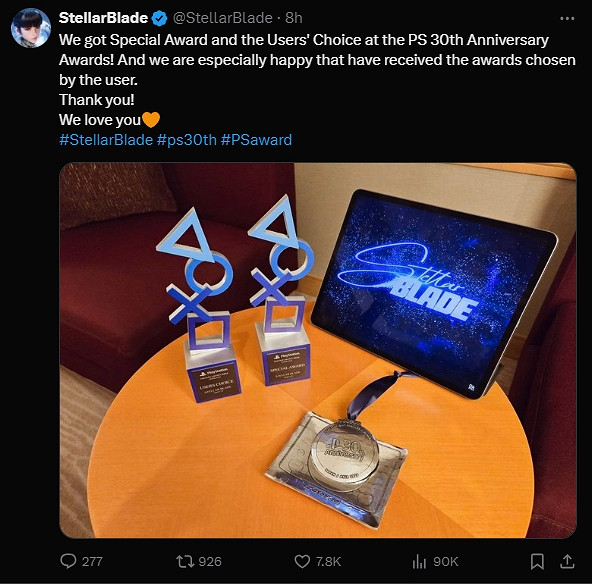Click the 7.8K likes count

[328, 562]
